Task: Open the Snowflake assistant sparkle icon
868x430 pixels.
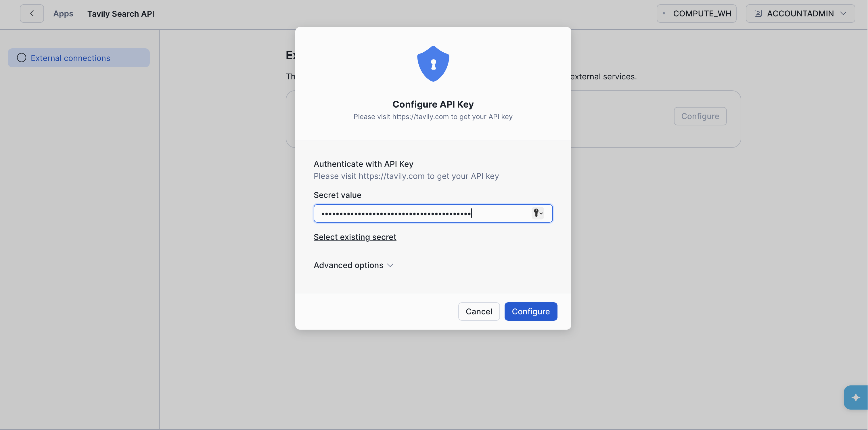Action: pos(856,398)
